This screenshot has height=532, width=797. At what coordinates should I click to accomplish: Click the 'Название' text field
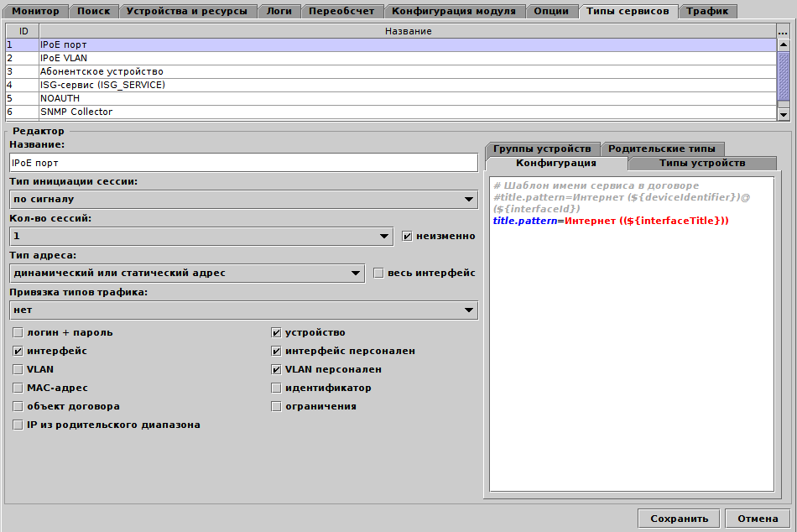(x=243, y=163)
